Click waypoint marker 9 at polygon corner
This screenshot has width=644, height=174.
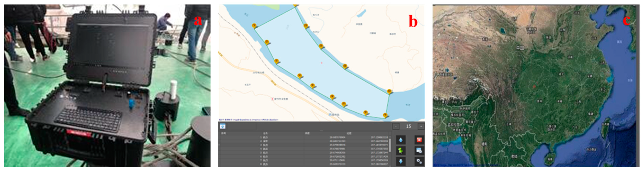[x=385, y=115]
